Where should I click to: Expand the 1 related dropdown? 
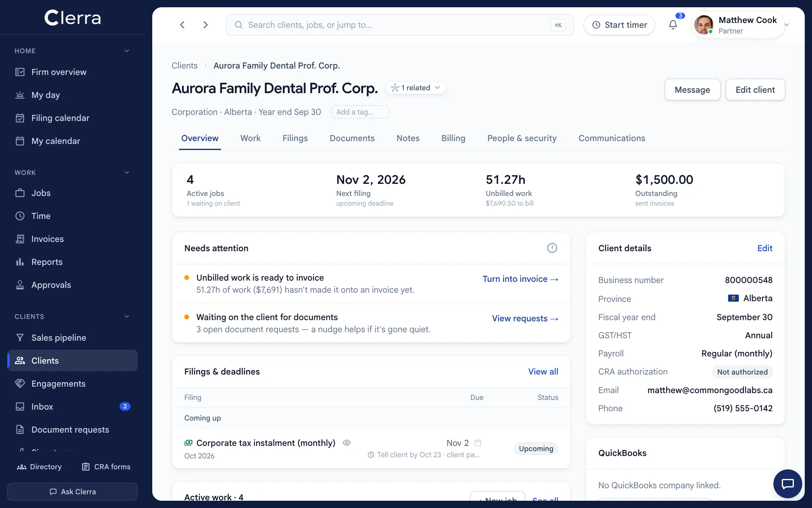pyautogui.click(x=416, y=88)
